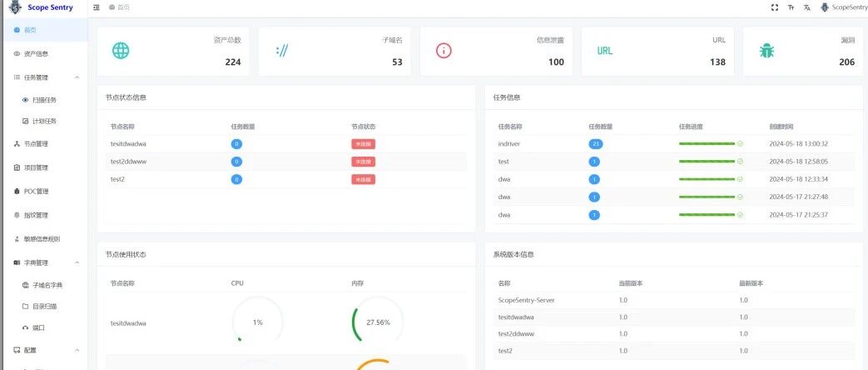868x370 pixels.
Task: Click the 最新版本 column header
Action: [751, 282]
